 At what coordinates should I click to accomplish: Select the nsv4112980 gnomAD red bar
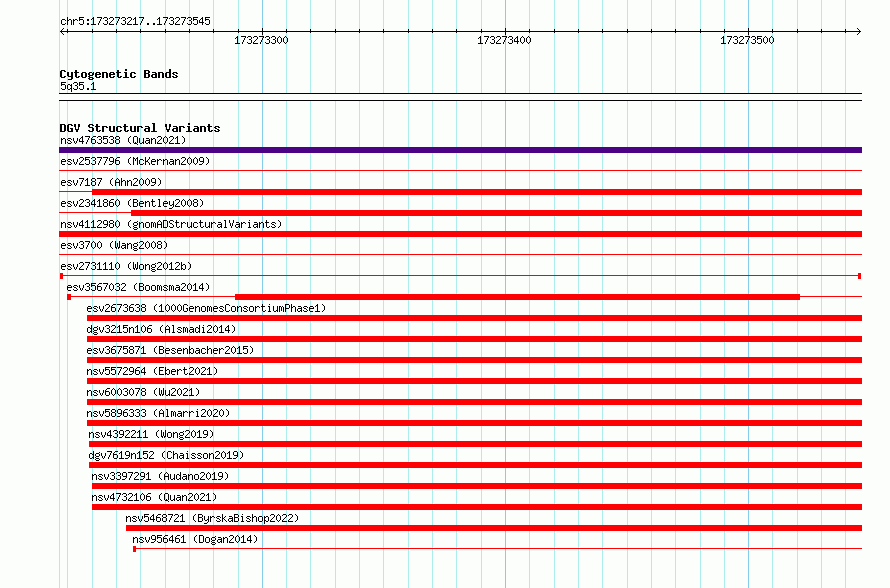460,234
